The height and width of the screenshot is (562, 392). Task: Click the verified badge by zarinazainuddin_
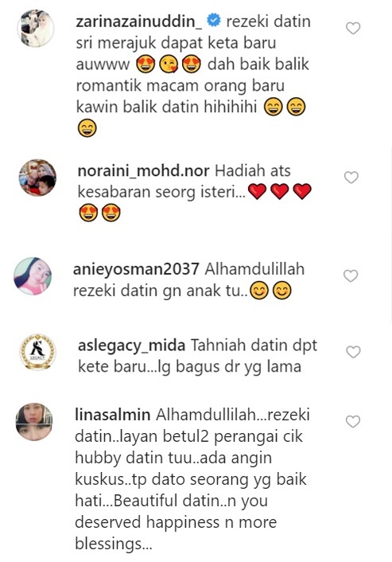click(x=214, y=21)
